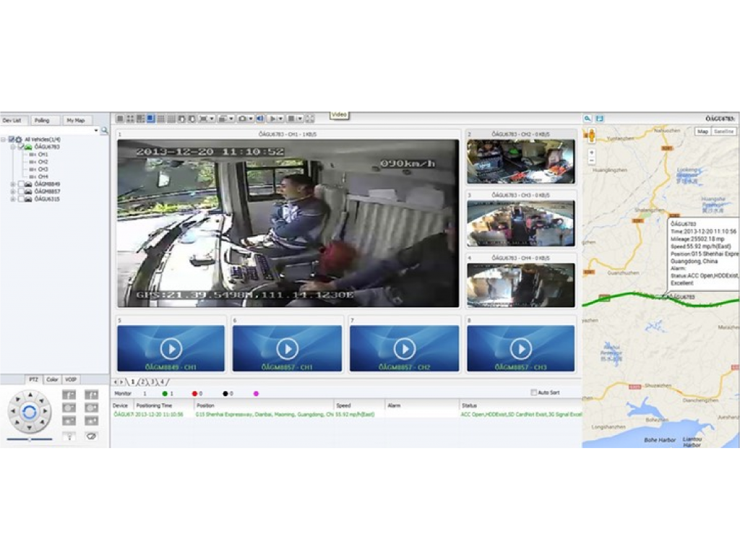Image resolution: width=740 pixels, height=560 pixels.
Task: Uncheck the ÔÁGU6783 vehicle checkbox
Action: pyautogui.click(x=21, y=147)
